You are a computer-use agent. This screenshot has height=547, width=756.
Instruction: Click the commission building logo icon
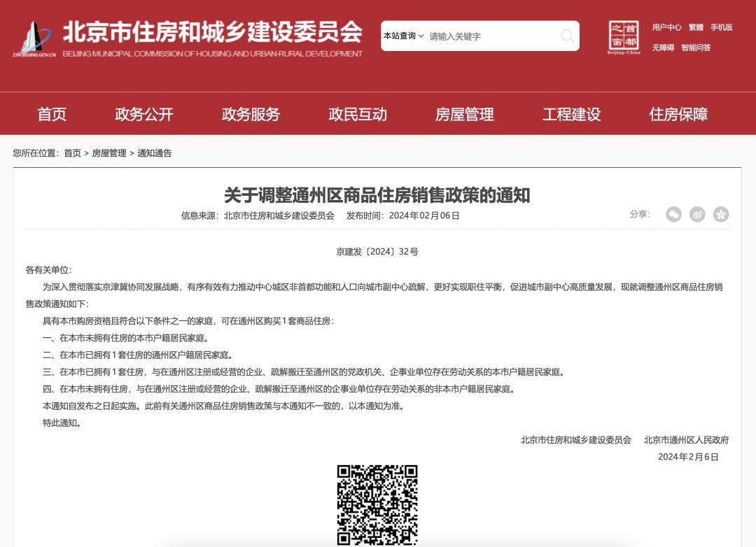pos(34,38)
